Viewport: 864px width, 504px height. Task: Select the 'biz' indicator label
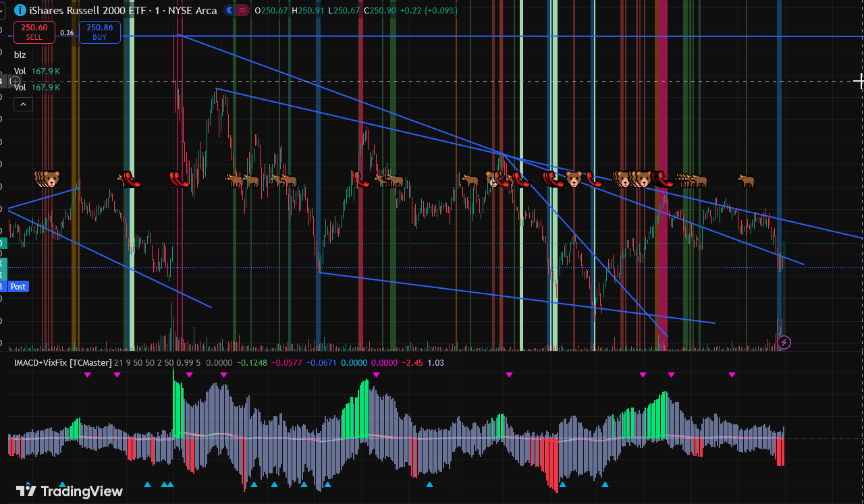(20, 55)
